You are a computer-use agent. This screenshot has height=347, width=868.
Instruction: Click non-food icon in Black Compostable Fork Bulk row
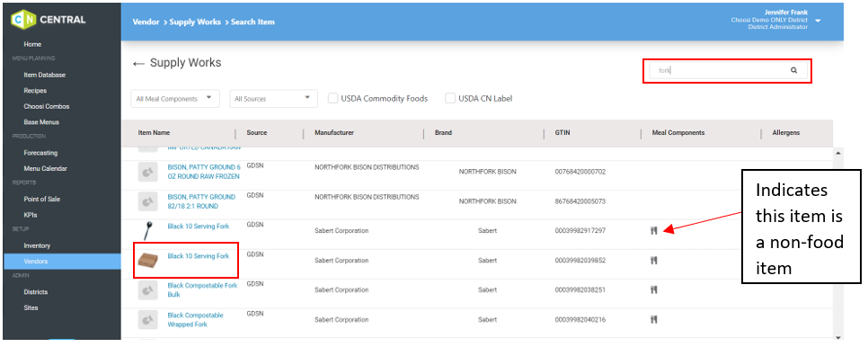coord(654,289)
